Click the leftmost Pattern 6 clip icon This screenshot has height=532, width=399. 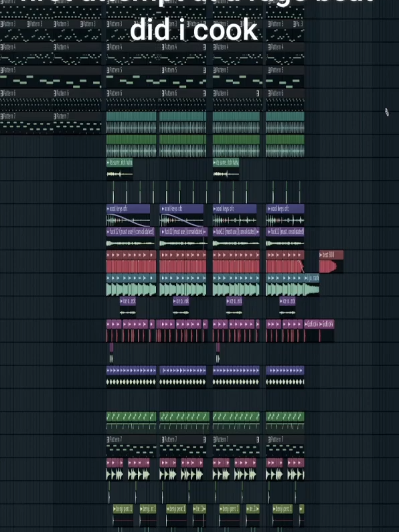pyautogui.click(x=2, y=93)
